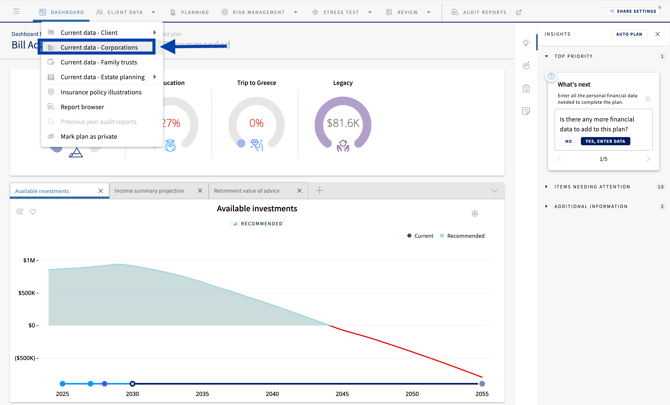Close Retirement value of advice tab

300,191
